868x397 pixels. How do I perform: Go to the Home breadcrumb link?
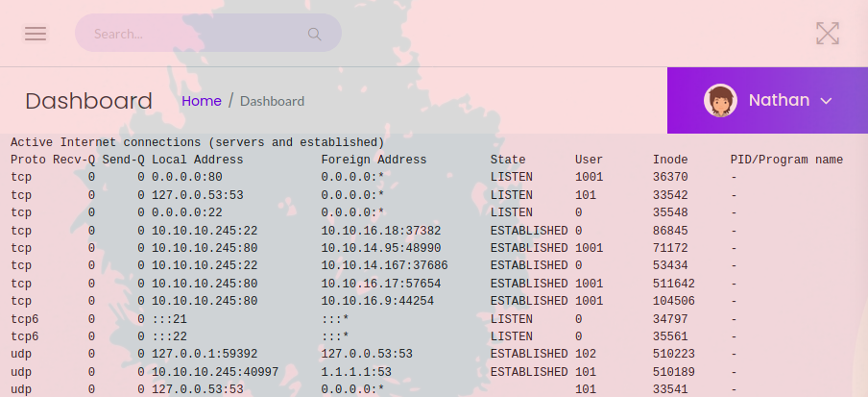[x=202, y=101]
